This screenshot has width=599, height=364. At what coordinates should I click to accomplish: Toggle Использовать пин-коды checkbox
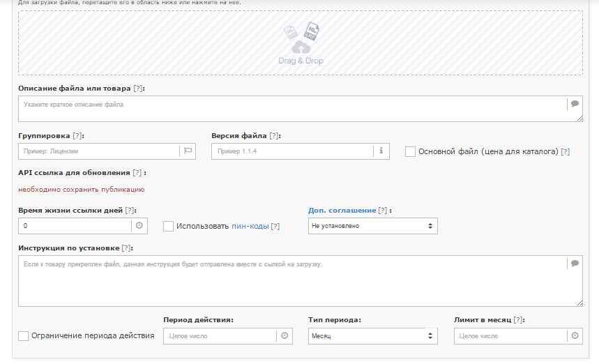tap(168, 226)
